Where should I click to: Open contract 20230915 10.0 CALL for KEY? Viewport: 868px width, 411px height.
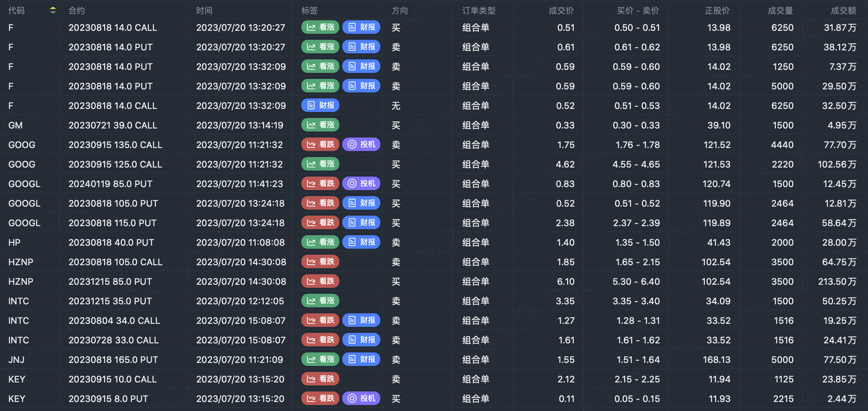click(x=112, y=379)
